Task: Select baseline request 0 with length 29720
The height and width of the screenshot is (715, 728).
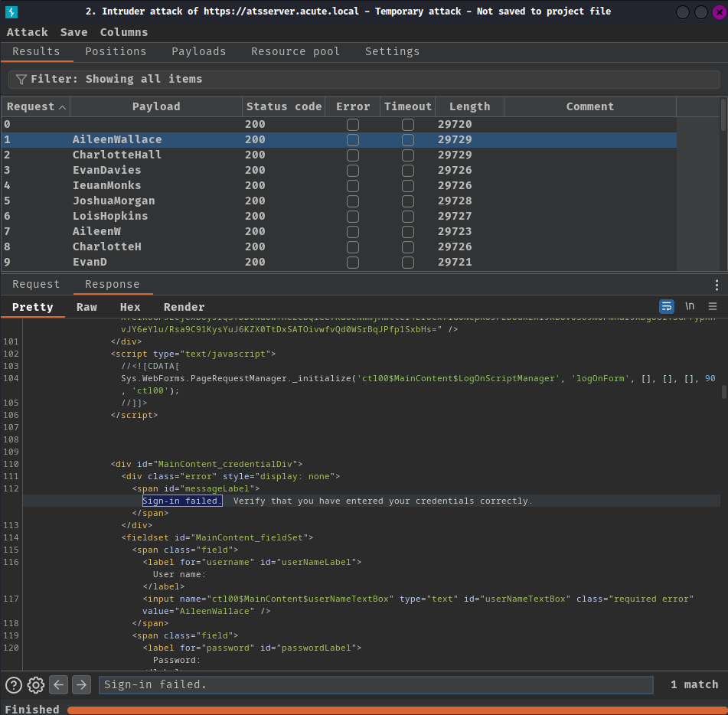Action: (x=338, y=125)
